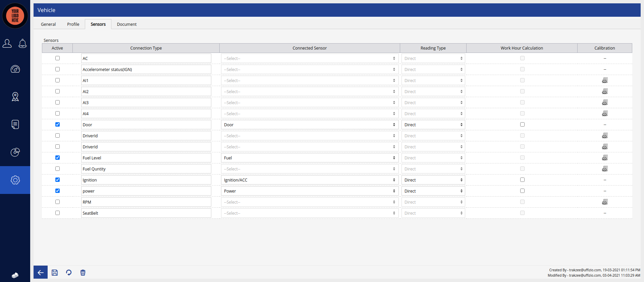
Task: Open calibration for RPM row
Action: (605, 202)
